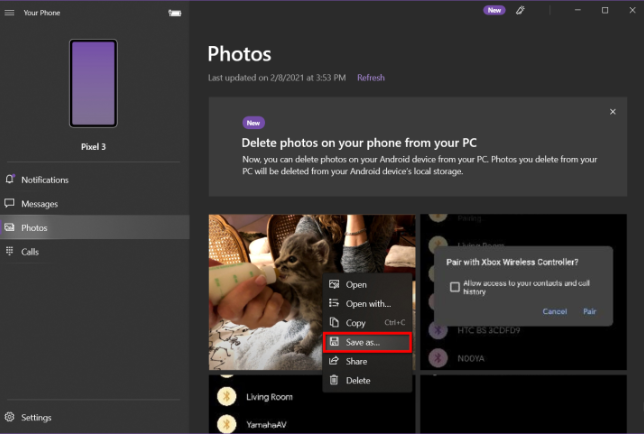Open Notifications in the sidebar
The width and height of the screenshot is (644, 434).
pyautogui.click(x=45, y=180)
